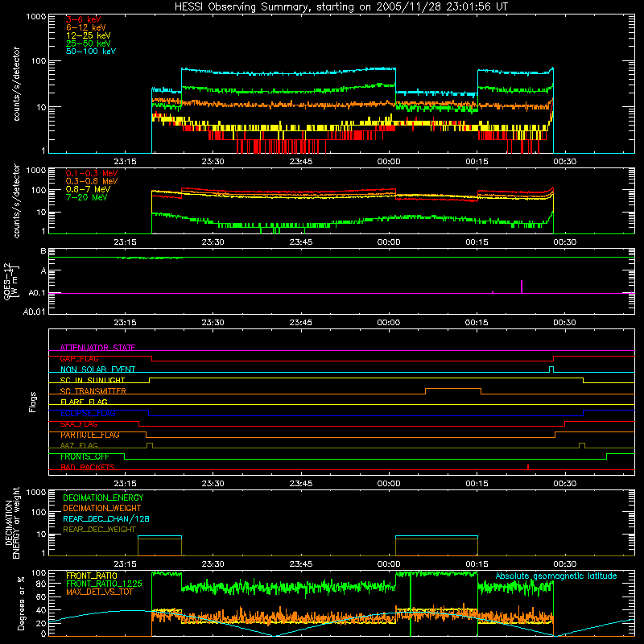Click the MAX_DET_VS_TOT legend label
644x644 pixels.
pos(100,592)
